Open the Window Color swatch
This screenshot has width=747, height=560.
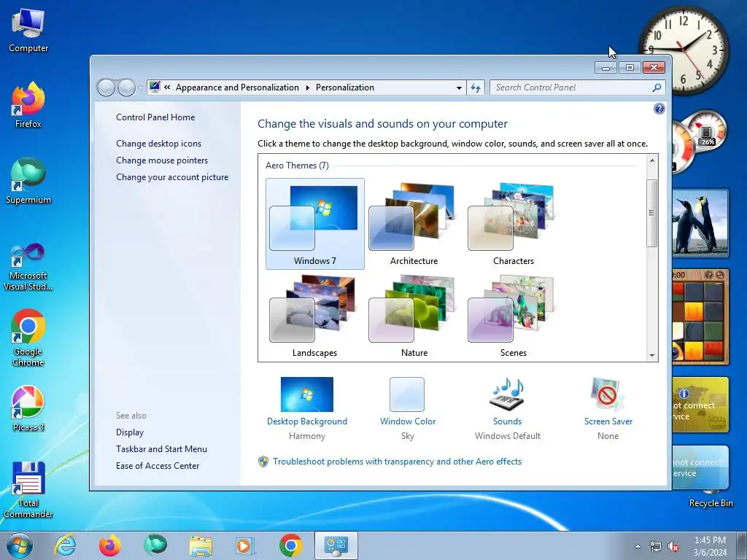pyautogui.click(x=407, y=394)
